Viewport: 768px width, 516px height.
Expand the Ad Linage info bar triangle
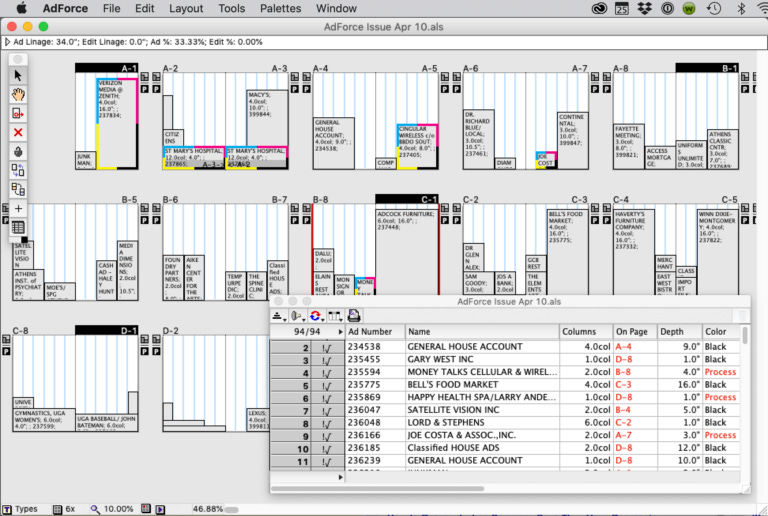tap(7, 42)
